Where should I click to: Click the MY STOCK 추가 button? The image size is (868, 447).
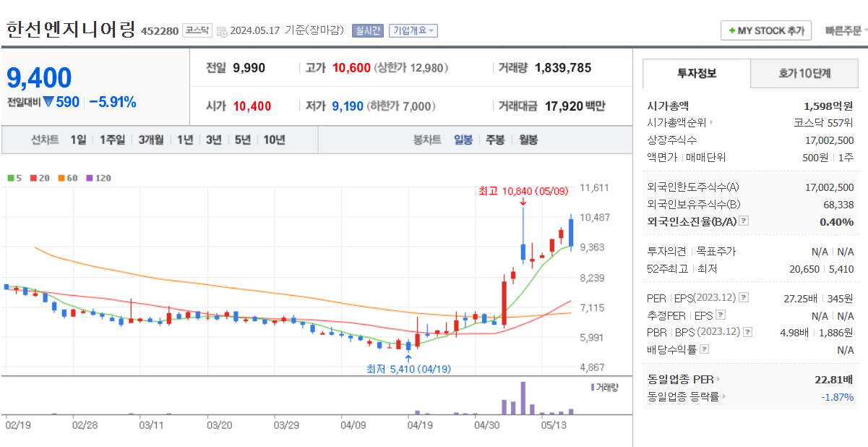tap(766, 31)
